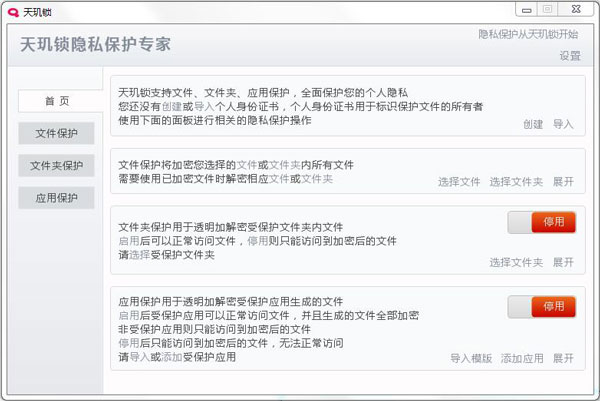
Task: Click the inline 导入 link in certificate text
Action: (x=204, y=106)
